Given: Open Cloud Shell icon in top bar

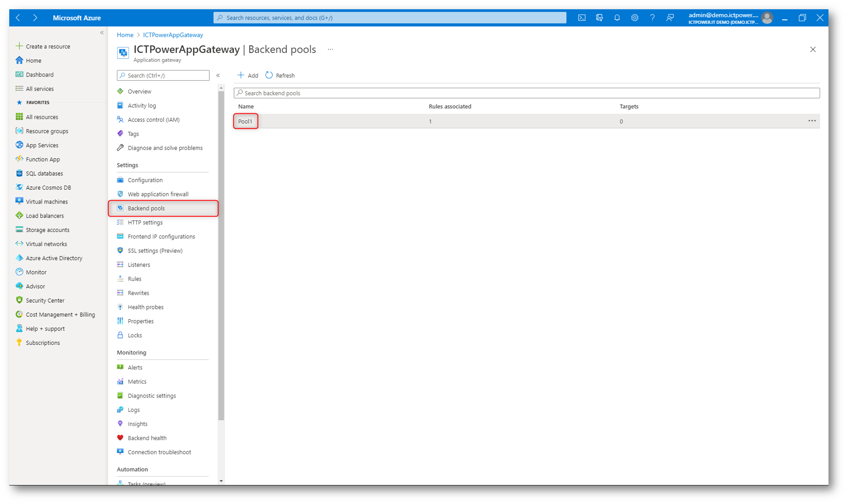Looking at the screenshot, I should point(582,18).
